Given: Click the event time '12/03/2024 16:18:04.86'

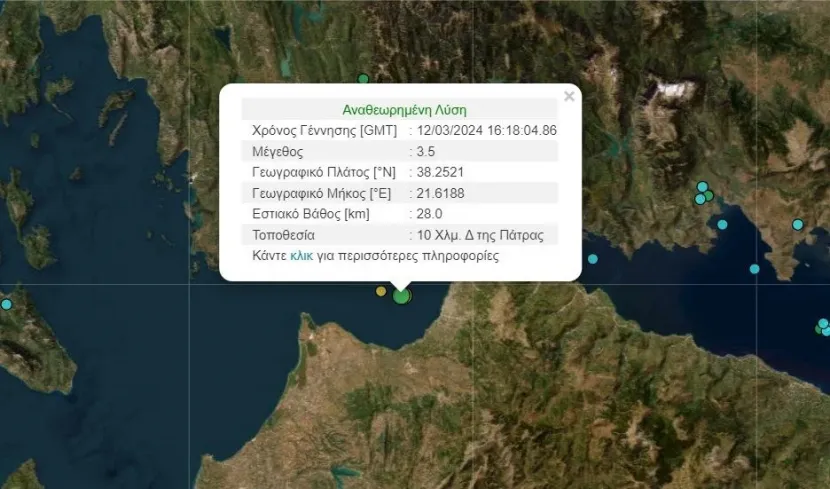Looking at the screenshot, I should pyautogui.click(x=486, y=130).
